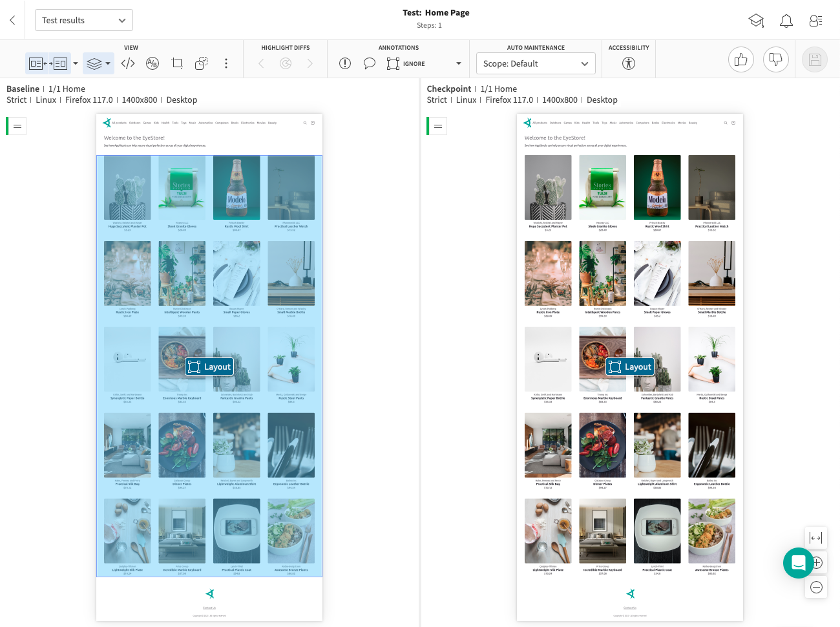Click the checkpoint footer Contact Us link
This screenshot has width=840, height=627.
[630, 608]
